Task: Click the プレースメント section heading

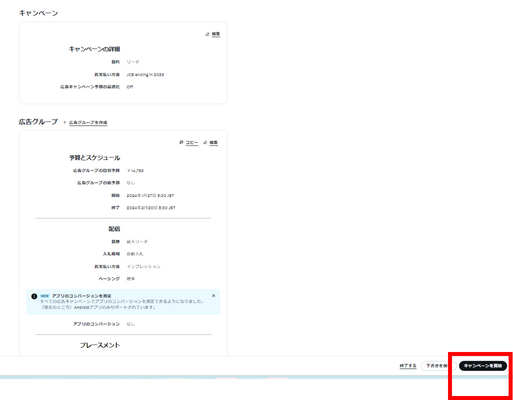Action: 100,345
